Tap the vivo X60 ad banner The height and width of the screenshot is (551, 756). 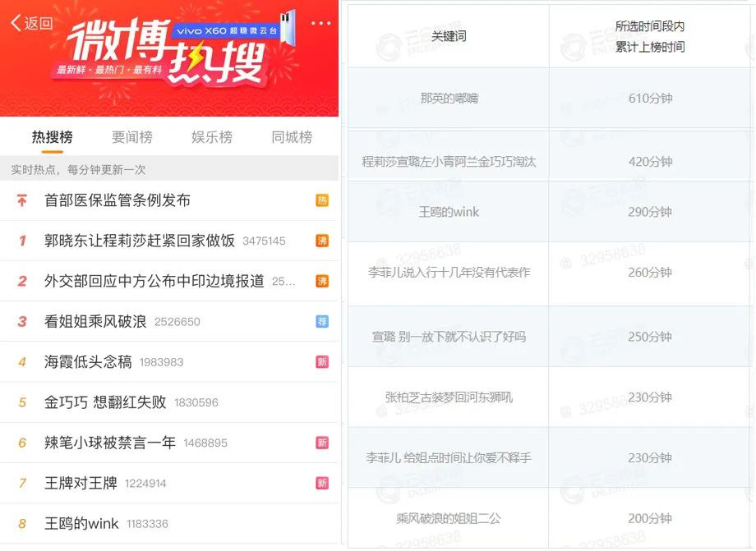click(x=227, y=30)
